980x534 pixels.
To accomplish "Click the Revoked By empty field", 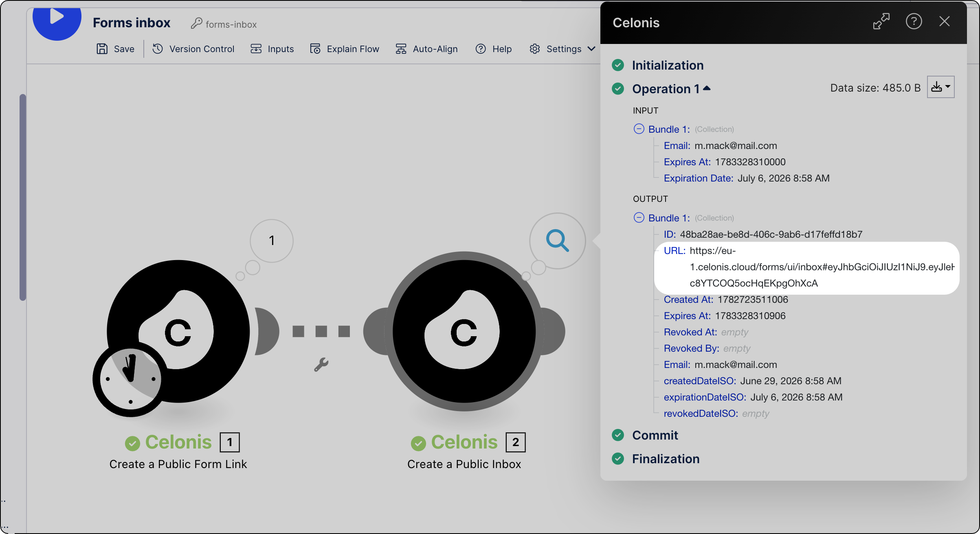I will tap(737, 348).
